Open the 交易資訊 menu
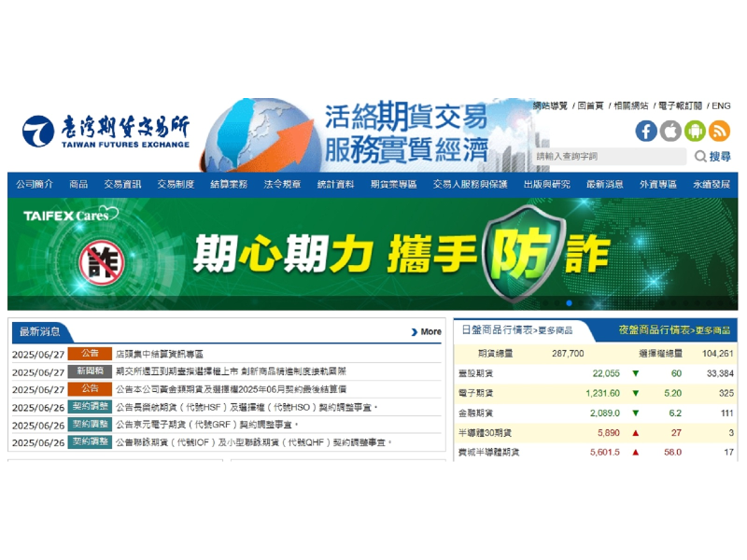 coord(122,185)
